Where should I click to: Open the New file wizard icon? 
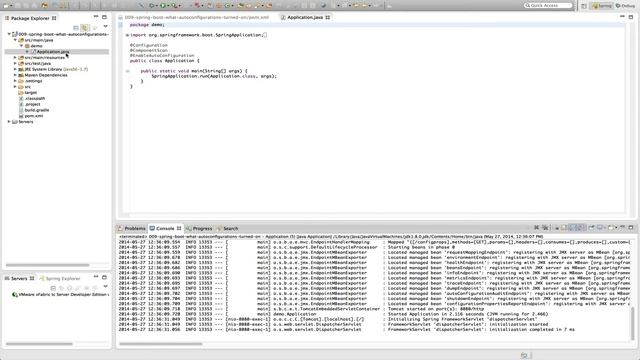click(6, 6)
